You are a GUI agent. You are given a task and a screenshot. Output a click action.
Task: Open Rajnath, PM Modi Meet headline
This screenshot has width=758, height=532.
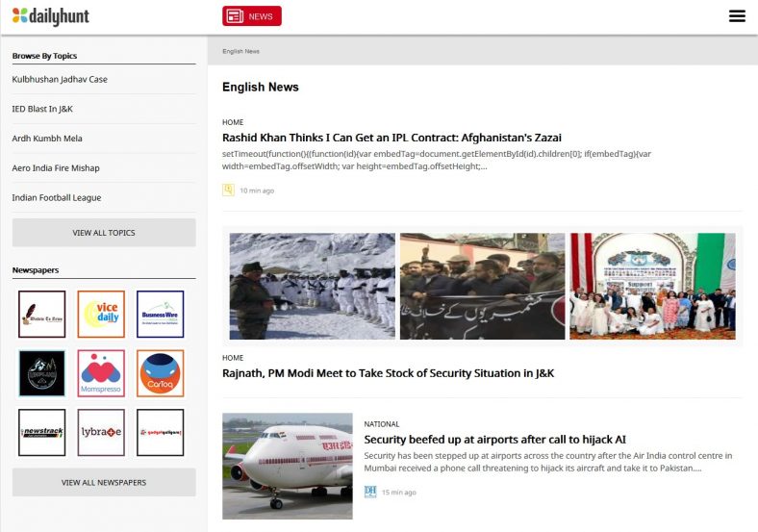[389, 373]
